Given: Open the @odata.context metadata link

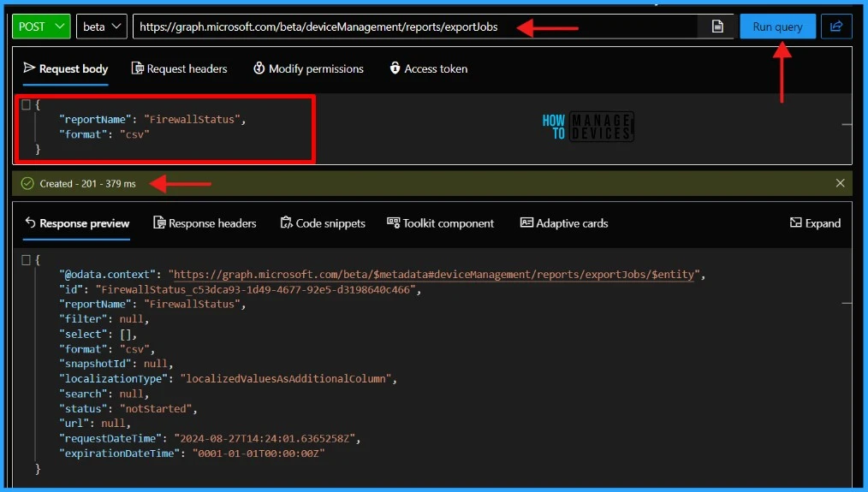Looking at the screenshot, I should click(434, 275).
